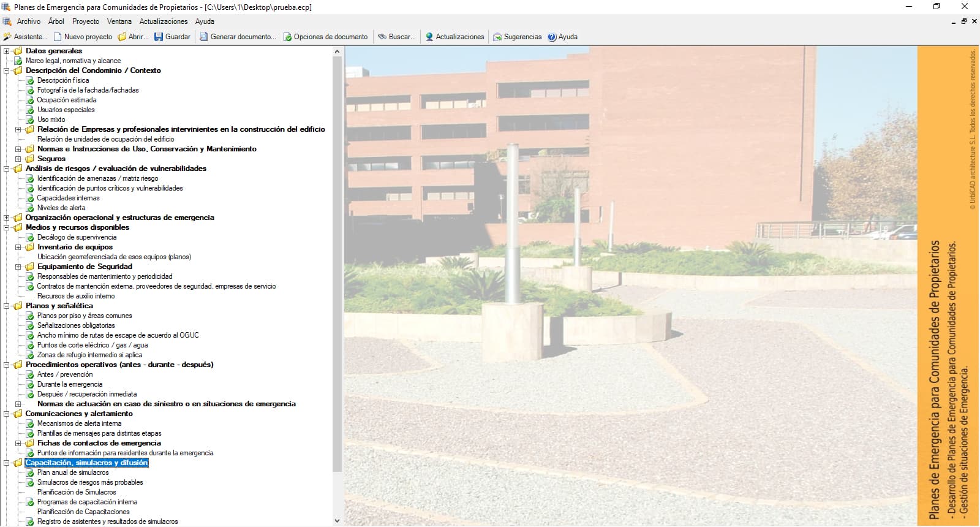Expand the Datos generales tree node
980x527 pixels.
point(7,51)
